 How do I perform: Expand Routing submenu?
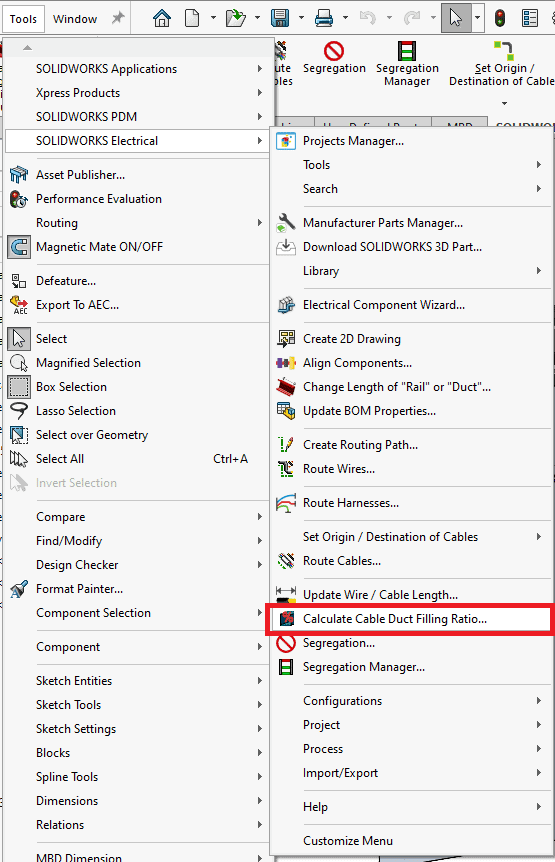[137, 223]
